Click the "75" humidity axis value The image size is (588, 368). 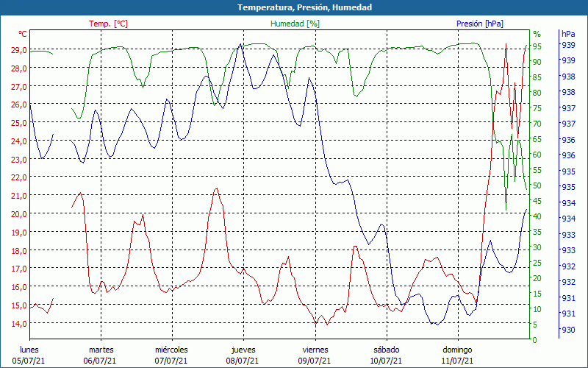point(537,108)
